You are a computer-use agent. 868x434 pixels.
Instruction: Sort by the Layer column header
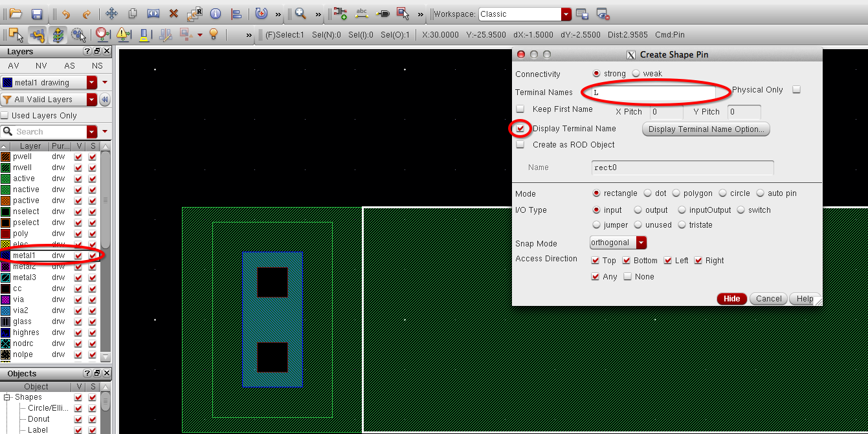coord(30,146)
